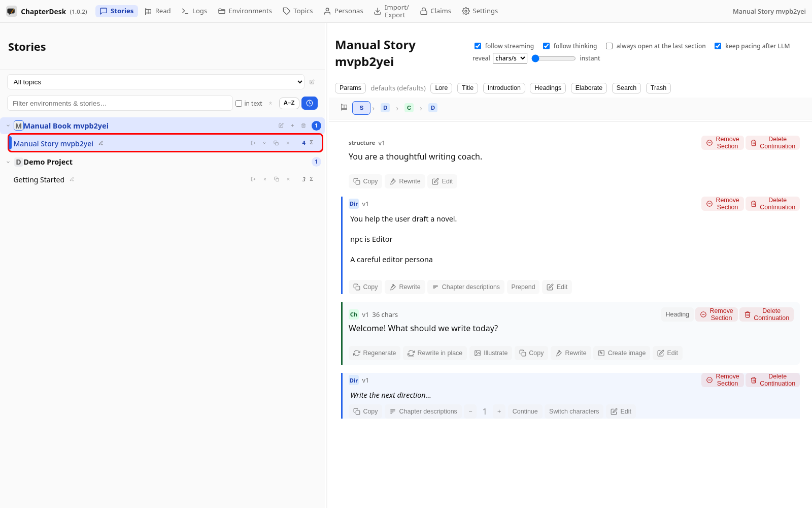The image size is (812, 508).
Task: Click the book icon before section breadcrumbs
Action: click(x=344, y=107)
